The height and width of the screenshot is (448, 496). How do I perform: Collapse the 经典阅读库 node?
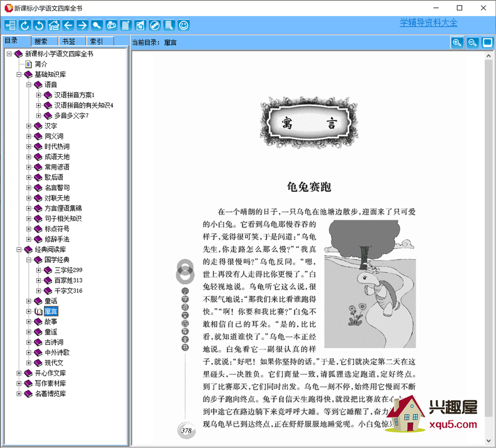[19, 249]
